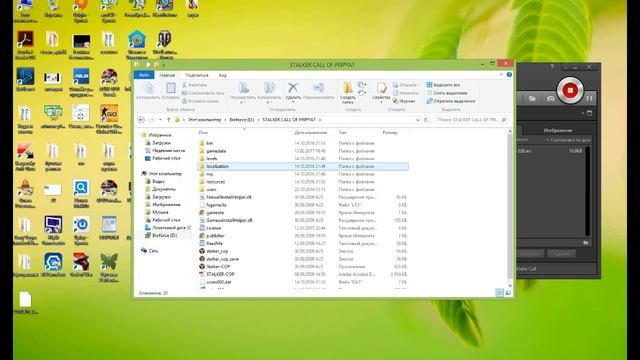Click the camera screenshot icon in recorder

pyautogui.click(x=551, y=99)
